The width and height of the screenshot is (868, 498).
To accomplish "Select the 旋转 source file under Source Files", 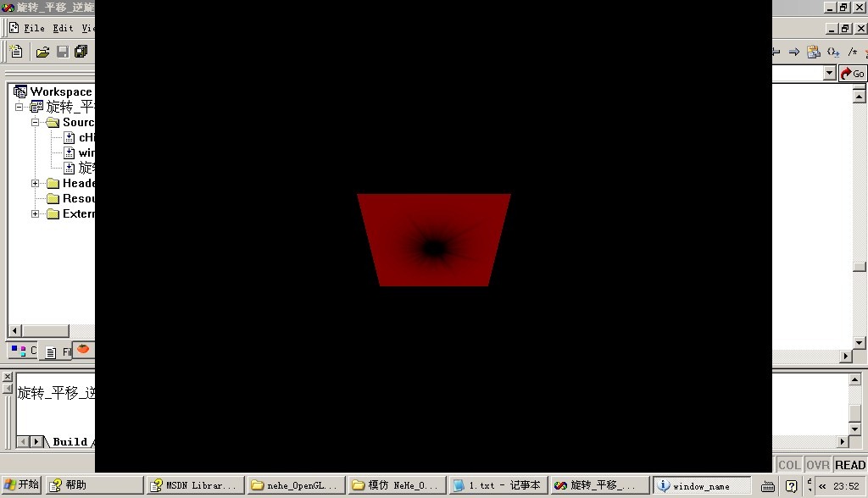I will pyautogui.click(x=79, y=168).
